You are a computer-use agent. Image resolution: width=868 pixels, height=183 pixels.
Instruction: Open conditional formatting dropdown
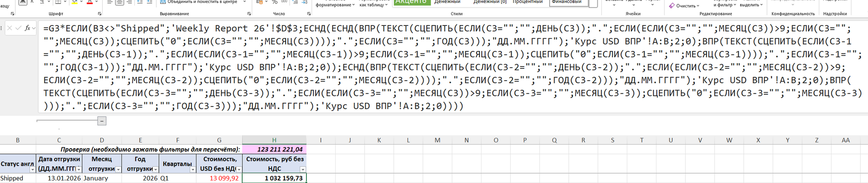[335, 4]
